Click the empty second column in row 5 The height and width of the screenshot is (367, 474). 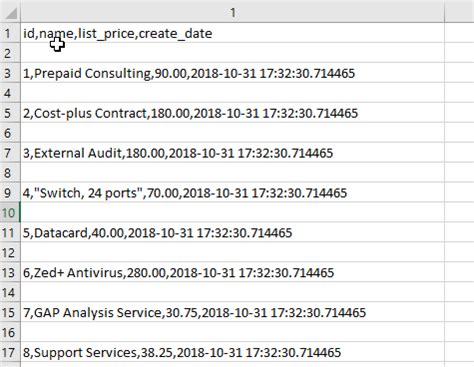click(459, 113)
